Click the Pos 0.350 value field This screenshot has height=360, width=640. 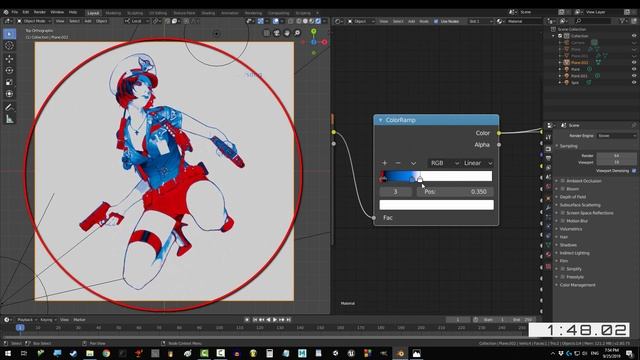click(455, 191)
